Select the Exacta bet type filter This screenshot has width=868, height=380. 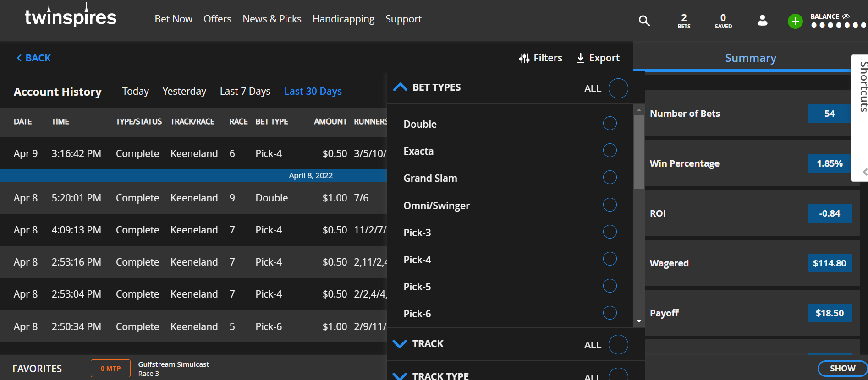[610, 150]
